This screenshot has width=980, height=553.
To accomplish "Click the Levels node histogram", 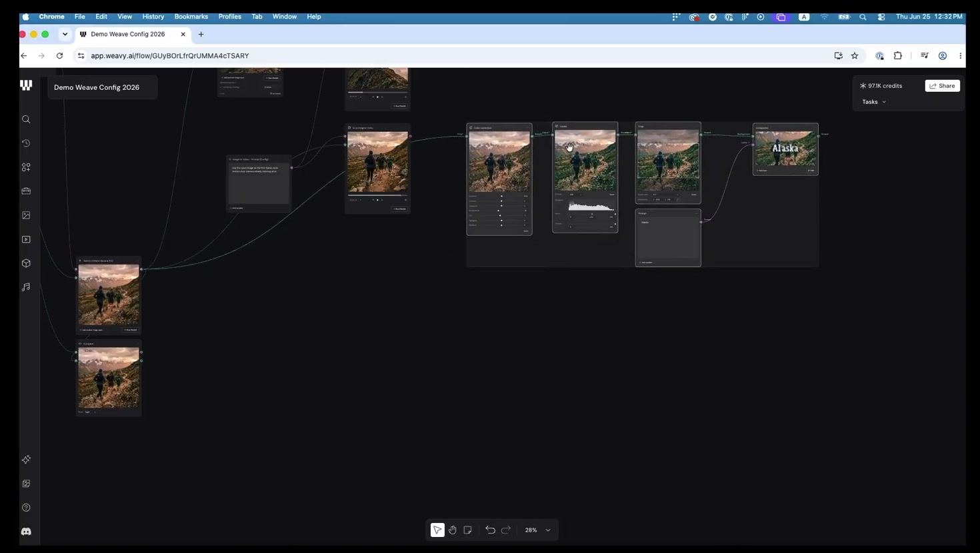I will 591,206.
